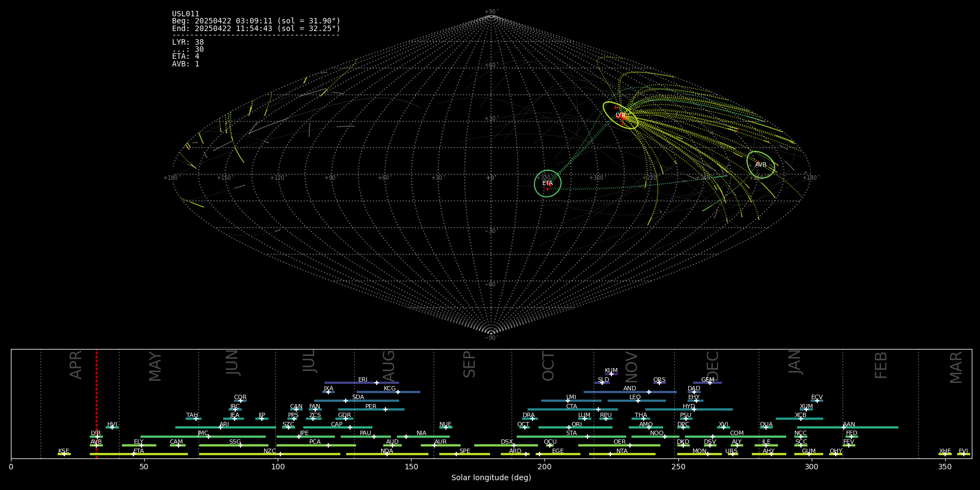The height and width of the screenshot is (490, 980).
Task: Click the XHE shower label in timeline
Action: [945, 451]
